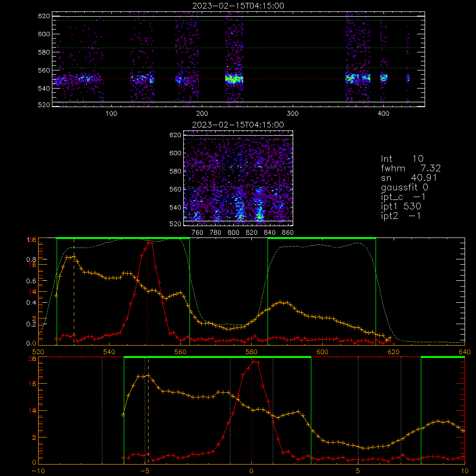This screenshot has height=476, width=476.
Task: Click y-axis label 0.6 of profile plot
Action: click(x=31, y=281)
